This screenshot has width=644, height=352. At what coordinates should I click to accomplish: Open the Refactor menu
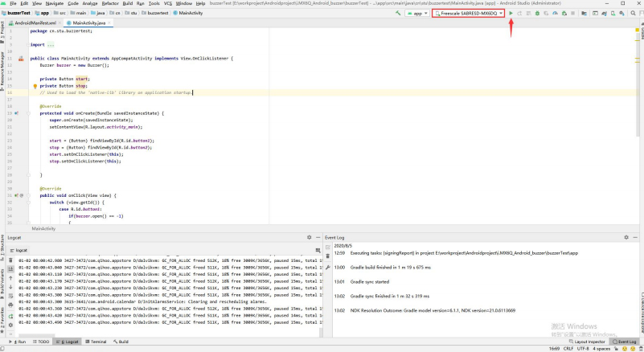(x=110, y=3)
